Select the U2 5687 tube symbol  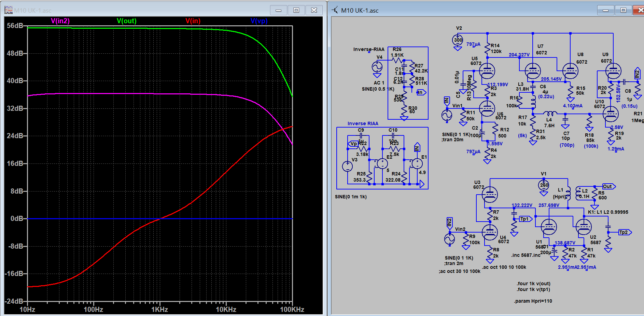(x=583, y=226)
